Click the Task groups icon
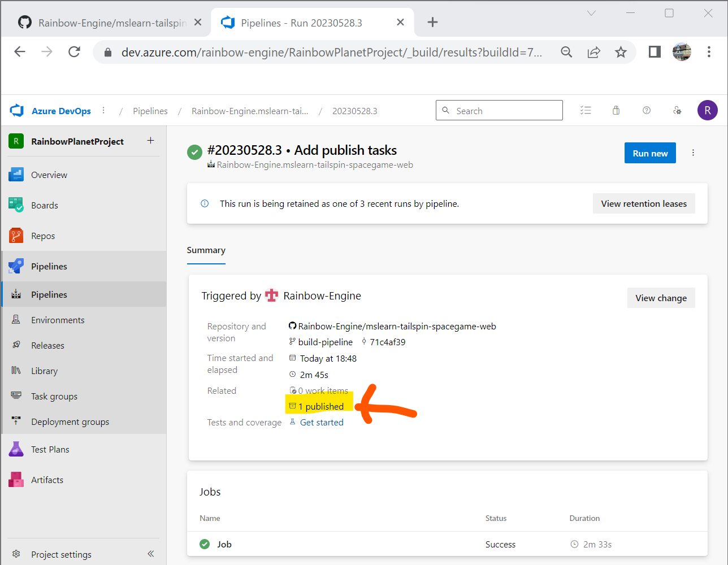Viewport: 728px width, 565px height. tap(16, 396)
